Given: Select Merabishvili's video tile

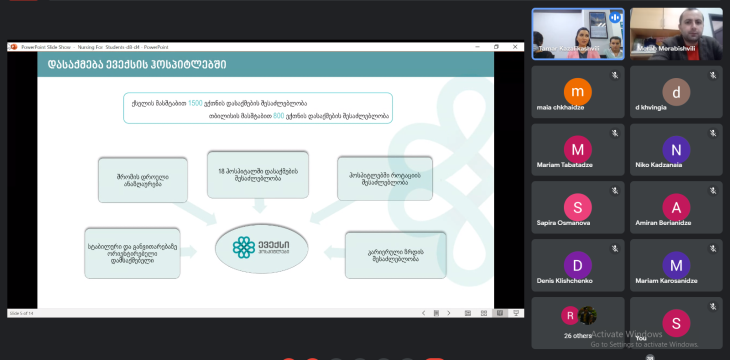Looking at the screenshot, I should coord(676,34).
